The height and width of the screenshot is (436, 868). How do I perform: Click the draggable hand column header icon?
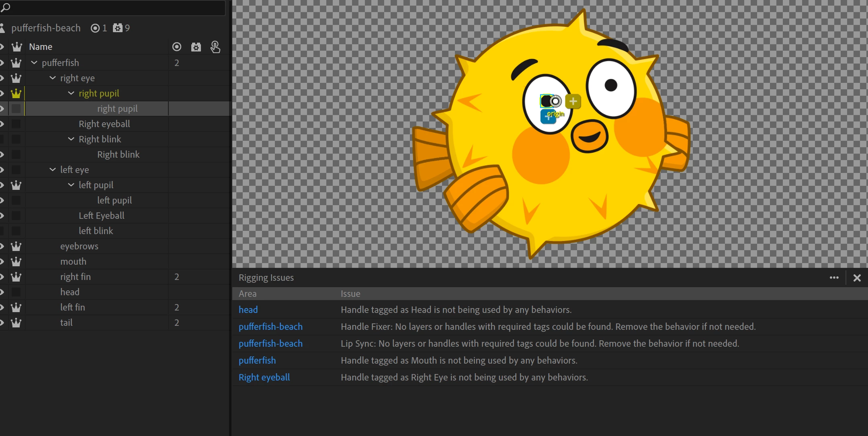pyautogui.click(x=215, y=47)
